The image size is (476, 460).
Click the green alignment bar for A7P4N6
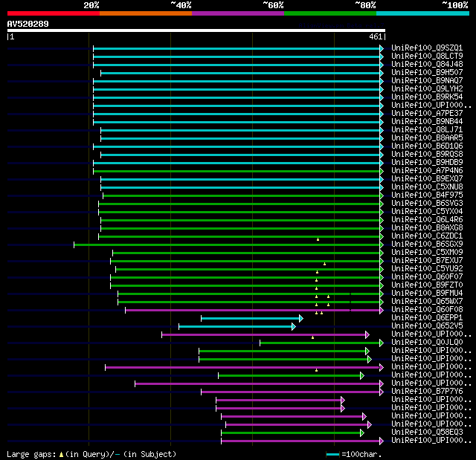click(x=237, y=172)
